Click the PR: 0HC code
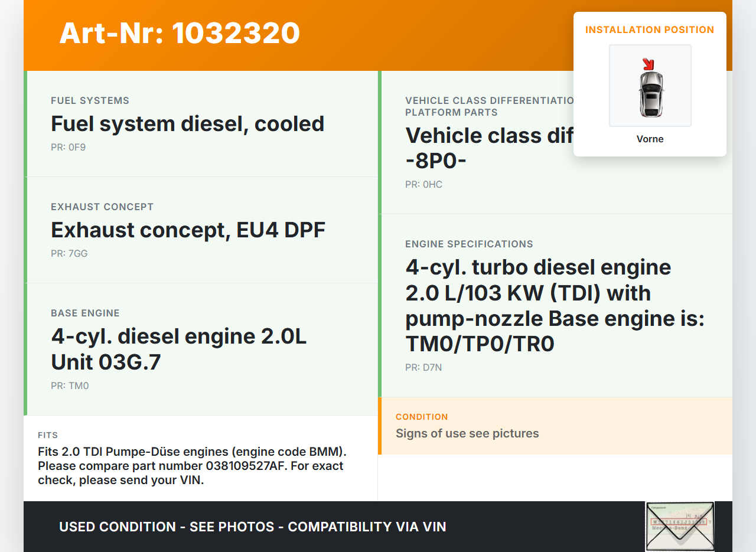 (423, 184)
